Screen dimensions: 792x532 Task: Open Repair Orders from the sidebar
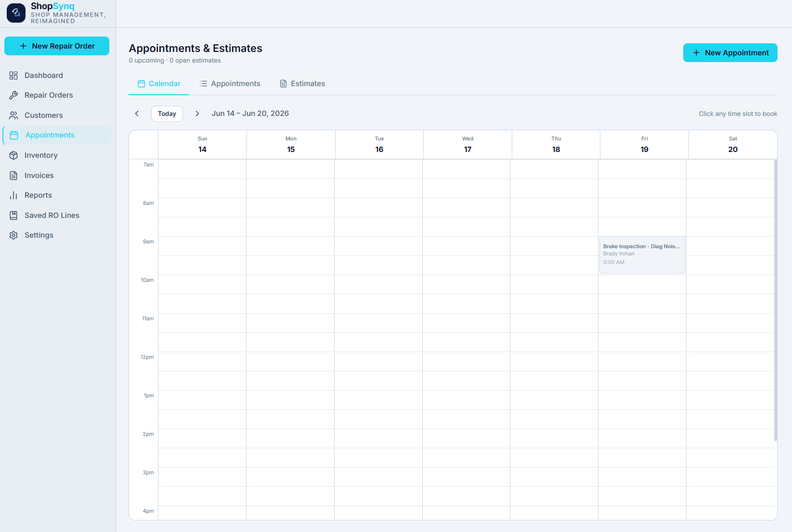[x=57, y=95]
